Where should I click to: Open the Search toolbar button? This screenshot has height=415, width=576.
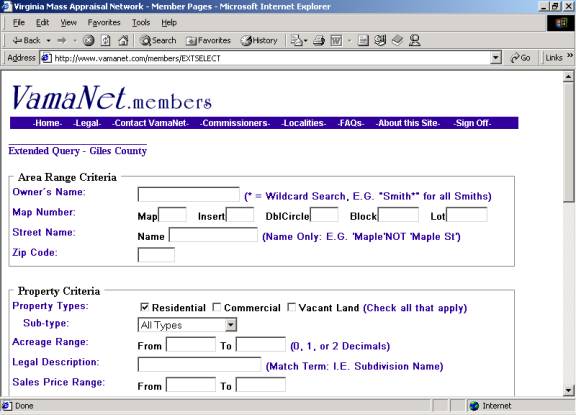158,40
